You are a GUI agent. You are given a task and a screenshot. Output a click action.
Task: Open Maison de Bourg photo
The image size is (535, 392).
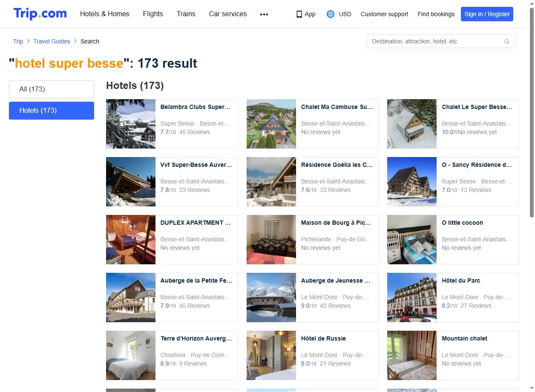click(271, 240)
